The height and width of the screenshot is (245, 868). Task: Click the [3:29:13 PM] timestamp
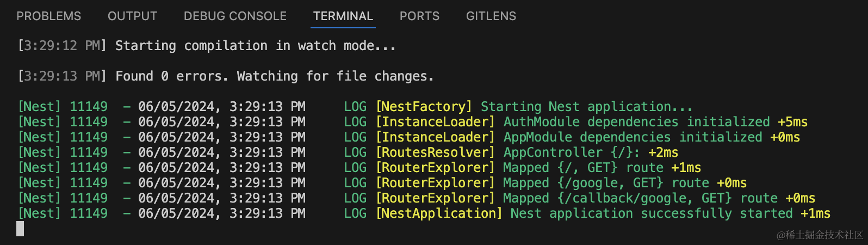[x=63, y=76]
